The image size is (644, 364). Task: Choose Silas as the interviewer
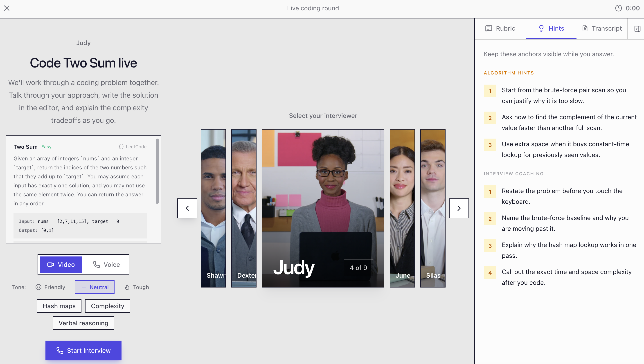[x=433, y=208]
